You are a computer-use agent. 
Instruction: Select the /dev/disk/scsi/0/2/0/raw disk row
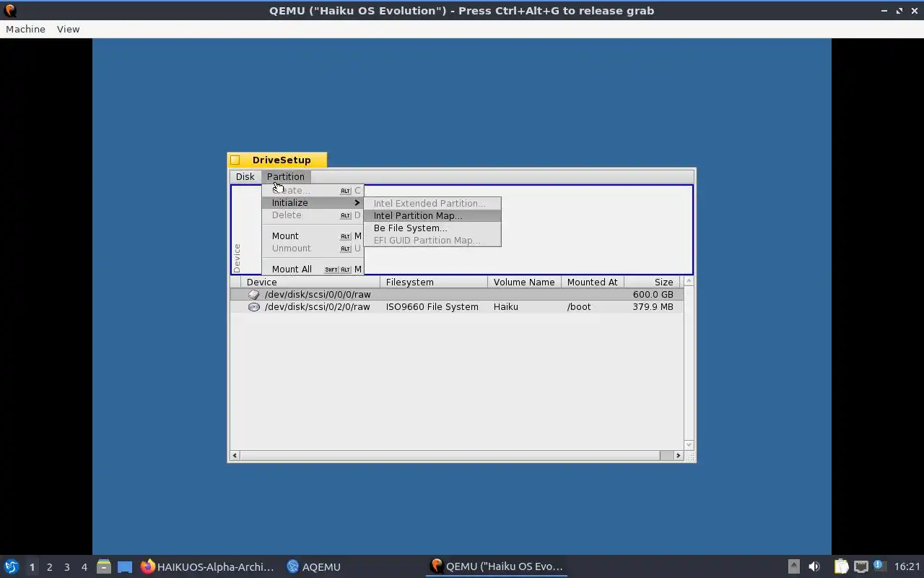456,307
